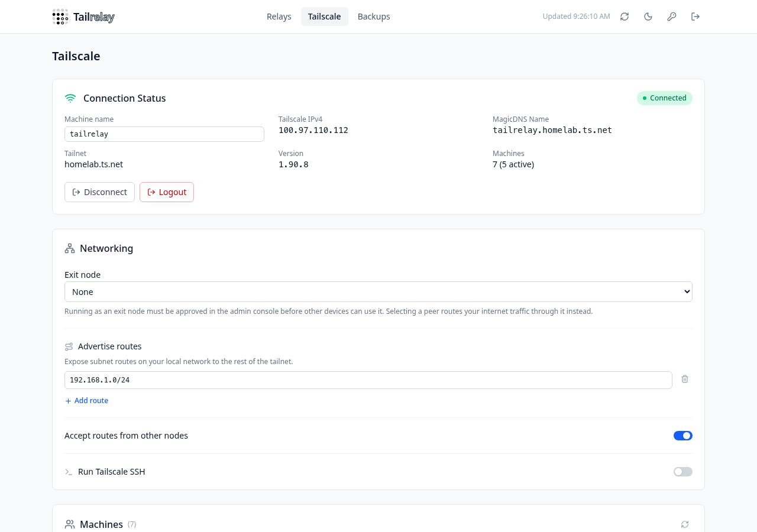Edit the Machine name field
The height and width of the screenshot is (532, 757).
click(x=164, y=134)
